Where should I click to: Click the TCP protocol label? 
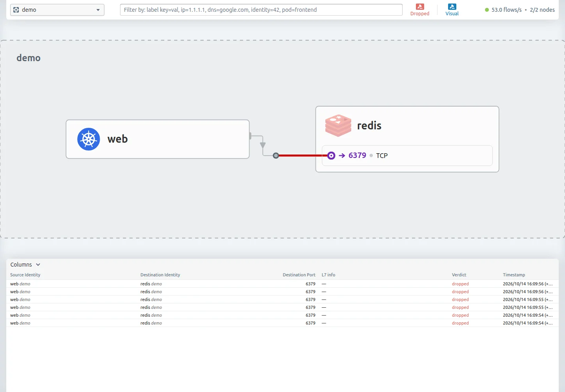click(382, 156)
